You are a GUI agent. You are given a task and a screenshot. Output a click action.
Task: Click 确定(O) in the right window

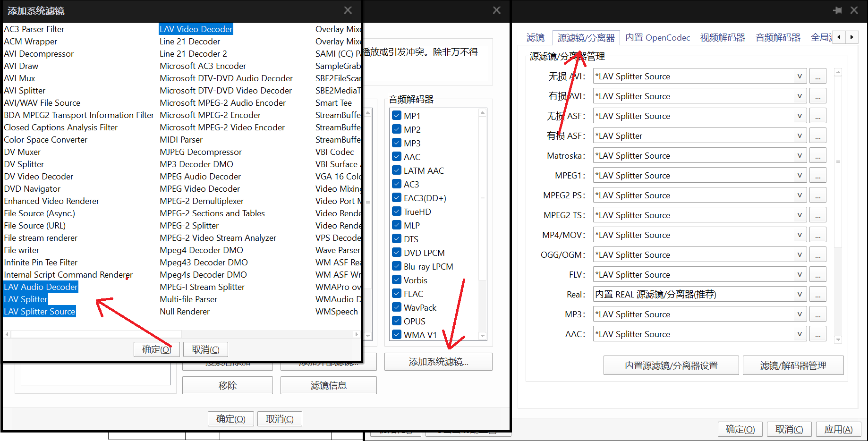(x=740, y=429)
